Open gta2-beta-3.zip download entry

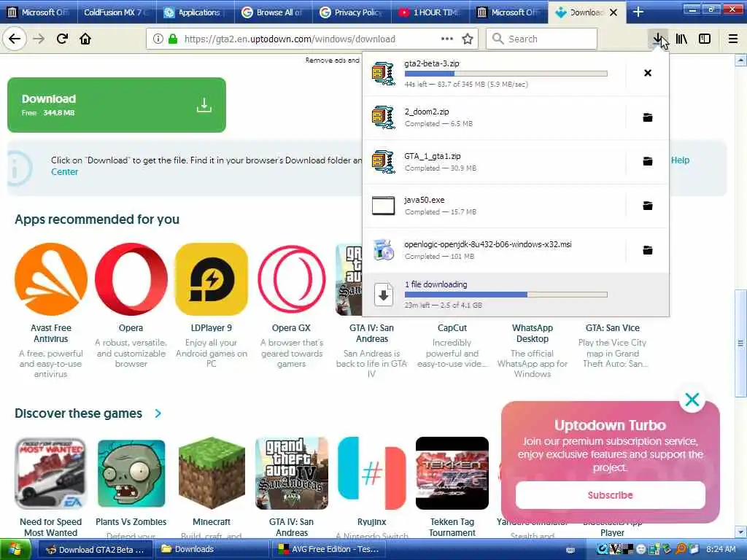click(494, 74)
